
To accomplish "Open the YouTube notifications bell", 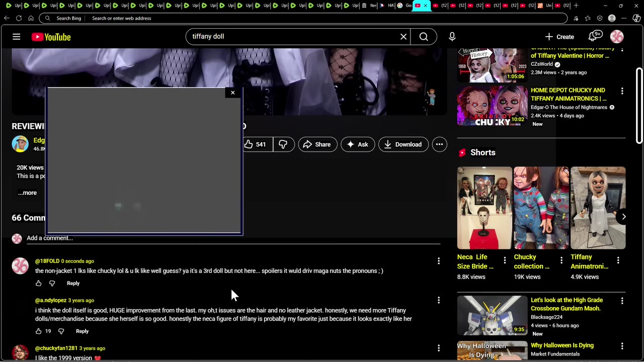I will click(x=595, y=36).
